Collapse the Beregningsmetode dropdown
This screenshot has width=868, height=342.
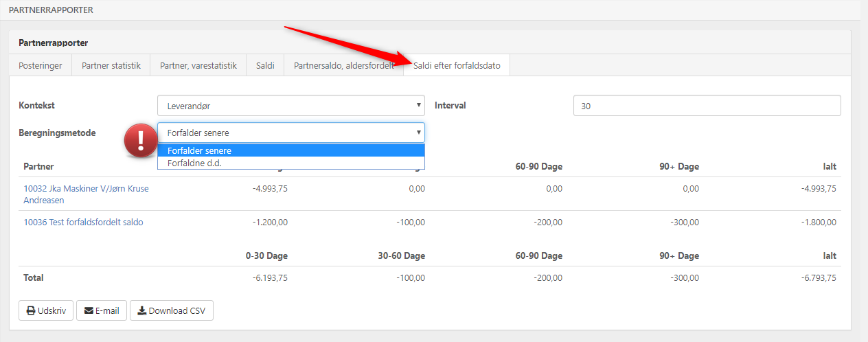[x=290, y=133]
